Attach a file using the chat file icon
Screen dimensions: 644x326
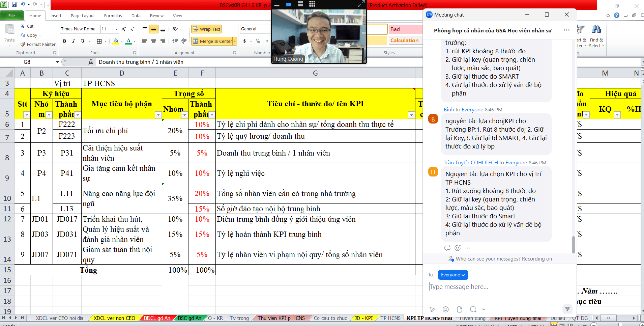[x=459, y=309]
